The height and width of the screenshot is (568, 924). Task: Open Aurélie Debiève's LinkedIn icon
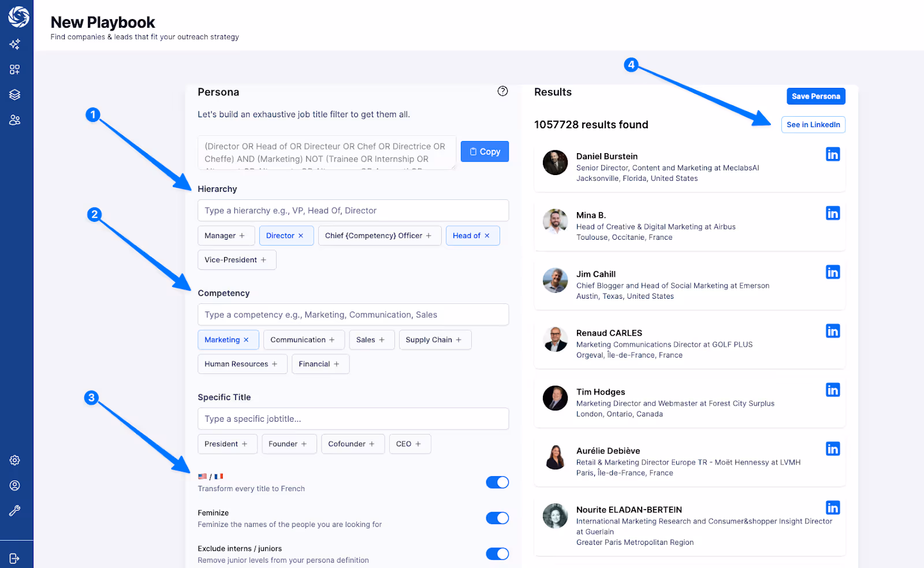click(x=833, y=449)
